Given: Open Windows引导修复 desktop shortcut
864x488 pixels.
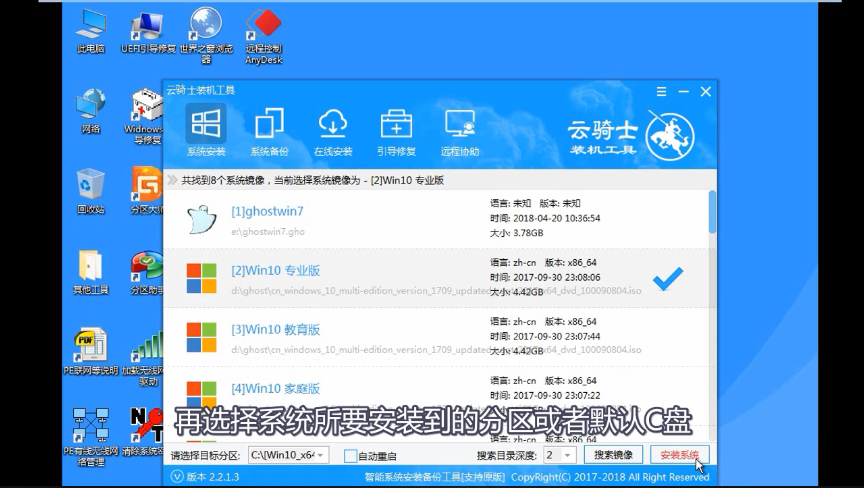Looking at the screenshot, I should click(x=144, y=116).
